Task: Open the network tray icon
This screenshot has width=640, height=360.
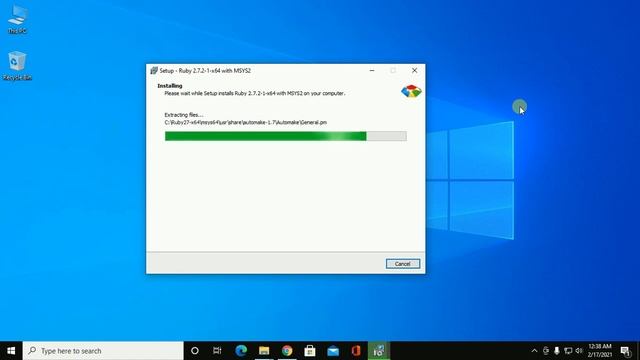Action: click(568, 351)
